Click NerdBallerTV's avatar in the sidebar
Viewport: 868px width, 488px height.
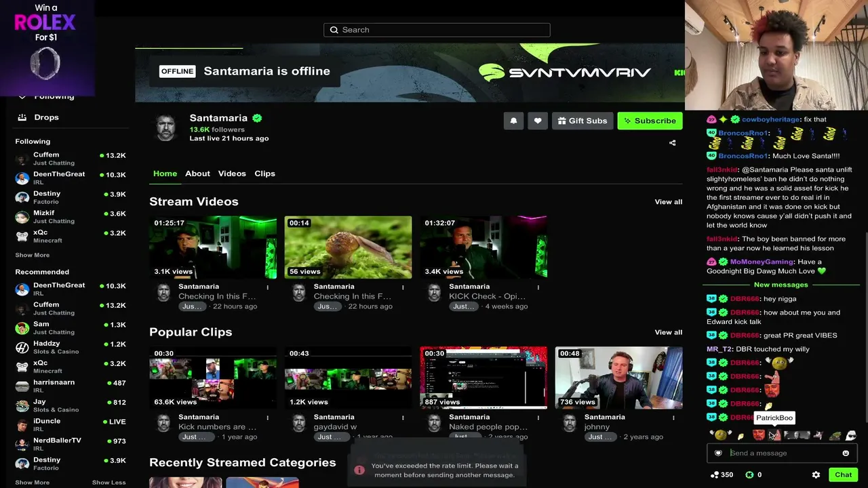click(22, 445)
